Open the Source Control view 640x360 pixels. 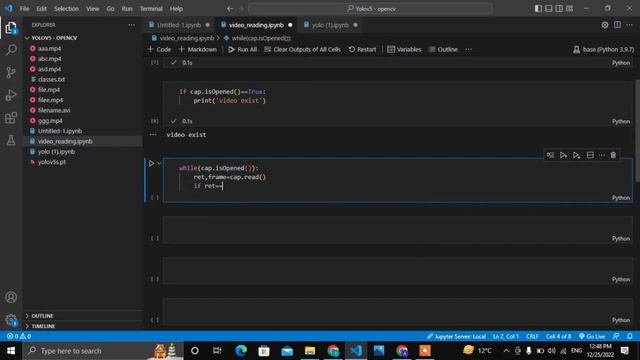(x=11, y=73)
